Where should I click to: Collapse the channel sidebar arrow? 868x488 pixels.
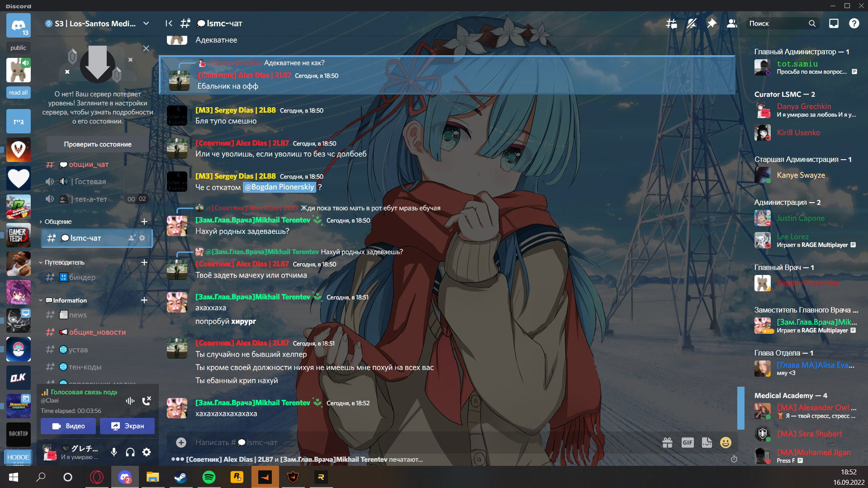[x=169, y=24]
